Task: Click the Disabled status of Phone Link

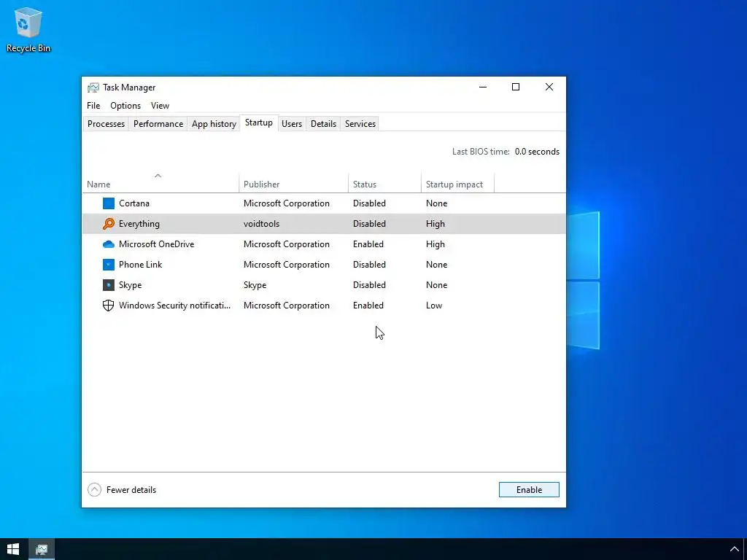Action: (x=369, y=265)
